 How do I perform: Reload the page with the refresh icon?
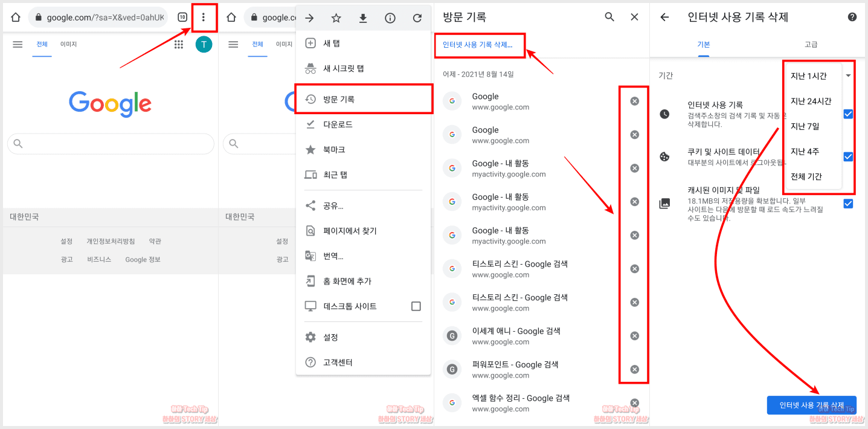pyautogui.click(x=417, y=18)
